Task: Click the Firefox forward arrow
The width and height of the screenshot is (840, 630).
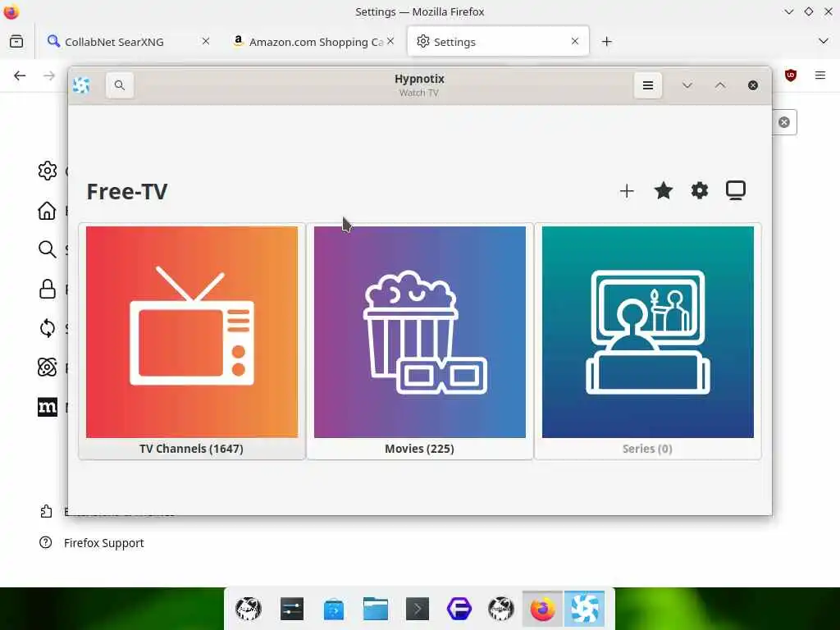Action: (x=49, y=75)
